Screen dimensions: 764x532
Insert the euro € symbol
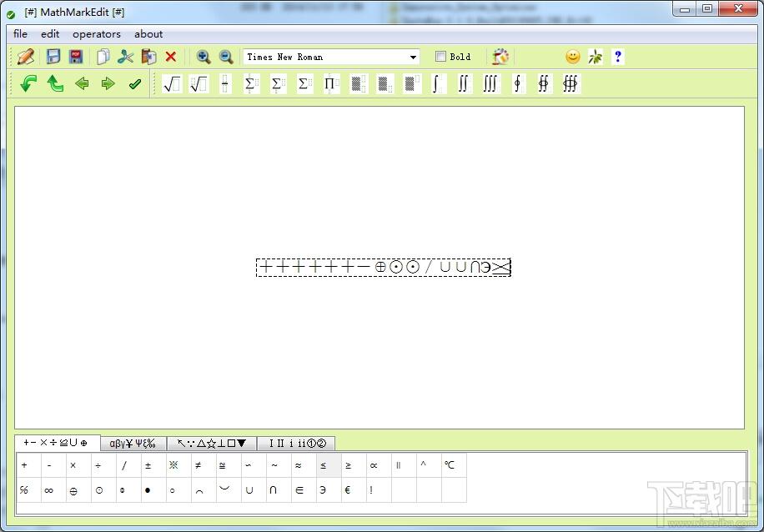point(354,490)
